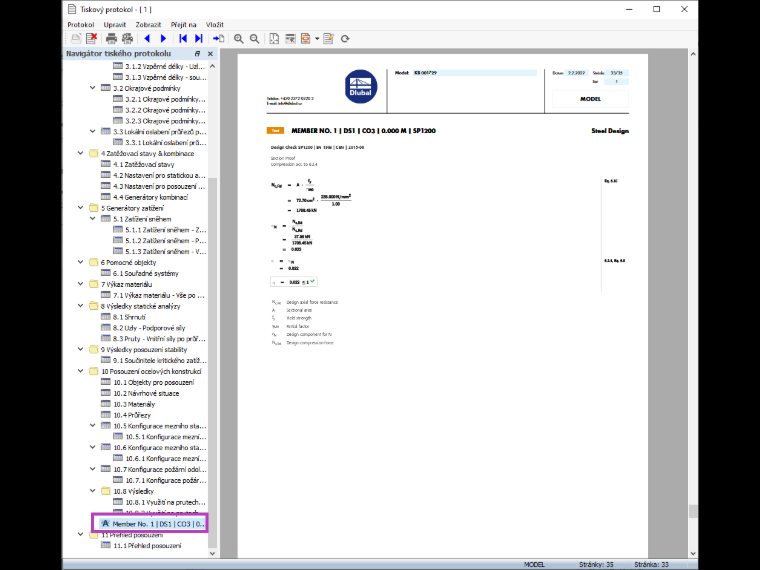Collapse the 8 Výsledky statické analýzy folder

point(80,306)
